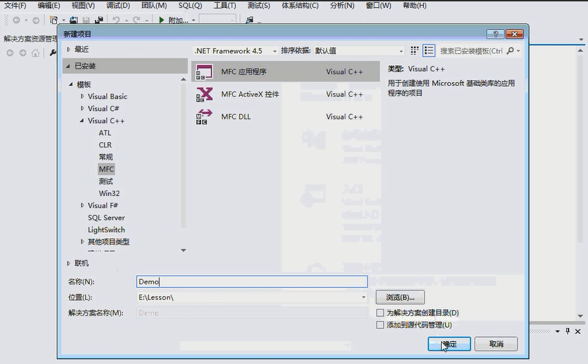
Task: Switch template list to small icons view
Action: click(415, 51)
